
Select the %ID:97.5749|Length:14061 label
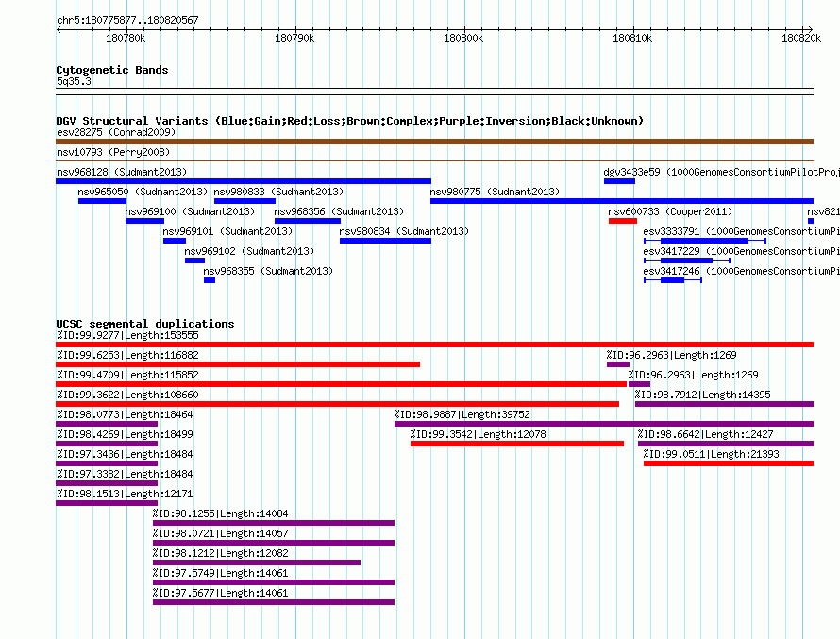tap(220, 573)
